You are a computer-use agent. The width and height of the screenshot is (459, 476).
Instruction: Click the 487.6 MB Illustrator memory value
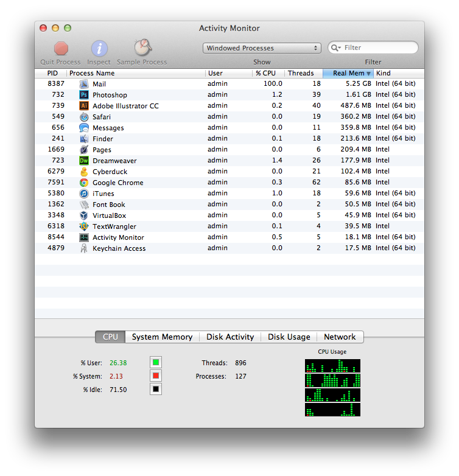click(x=356, y=105)
